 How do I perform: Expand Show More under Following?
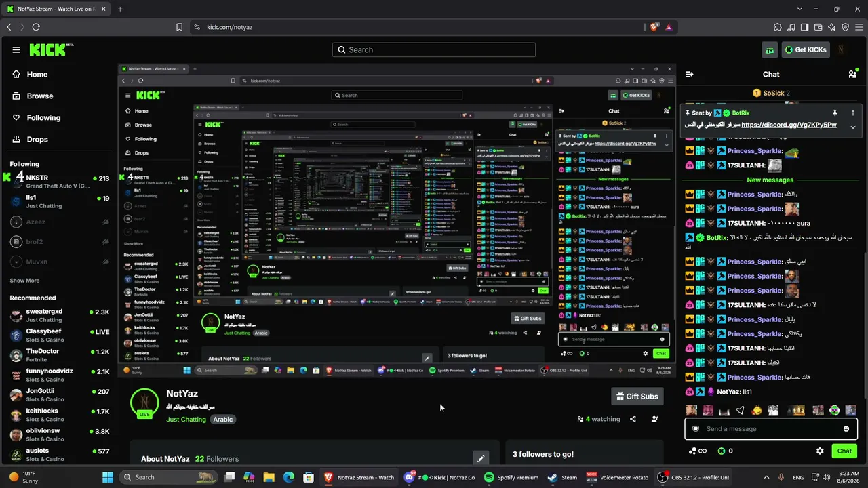point(24,281)
